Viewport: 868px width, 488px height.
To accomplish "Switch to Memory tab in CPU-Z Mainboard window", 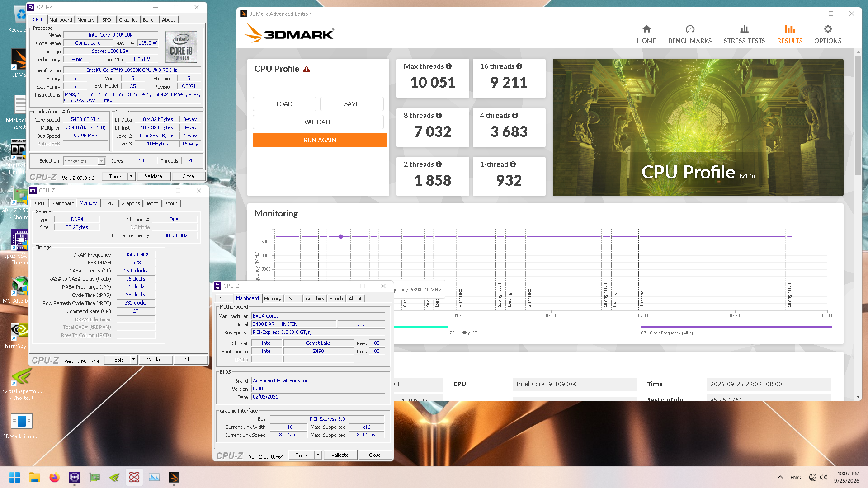I will click(273, 299).
